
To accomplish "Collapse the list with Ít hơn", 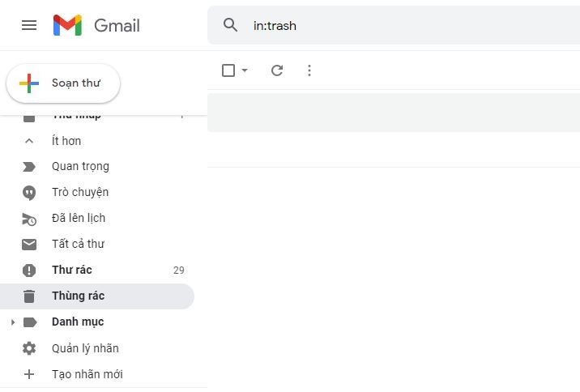I will click(x=66, y=140).
